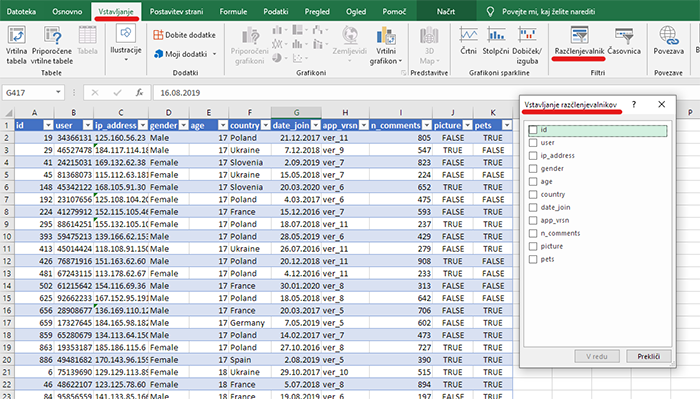Click the Povezava link icon
Screen dimensions: 700x399
click(668, 35)
